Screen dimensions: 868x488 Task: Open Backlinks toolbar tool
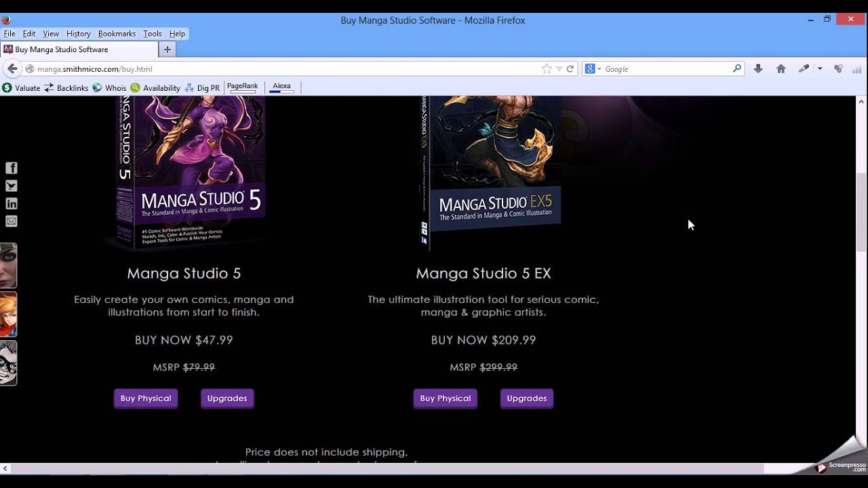[66, 87]
